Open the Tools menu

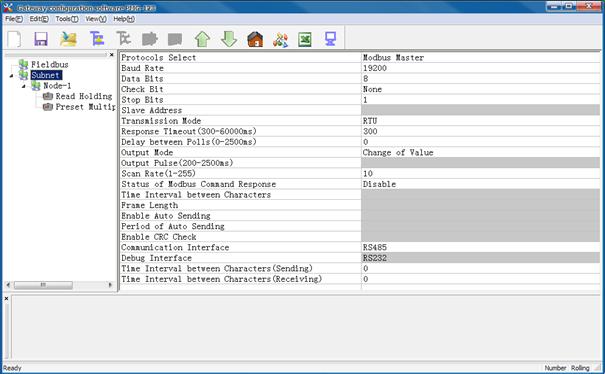(67, 19)
